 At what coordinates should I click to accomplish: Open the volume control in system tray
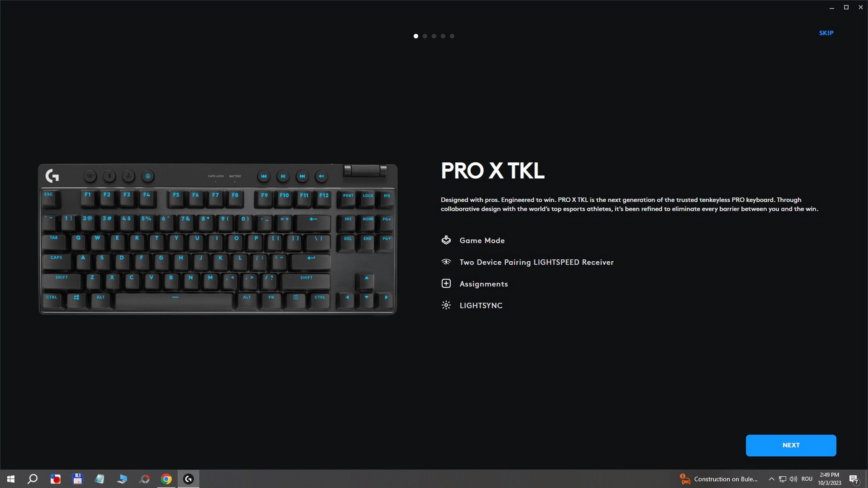tap(793, 479)
